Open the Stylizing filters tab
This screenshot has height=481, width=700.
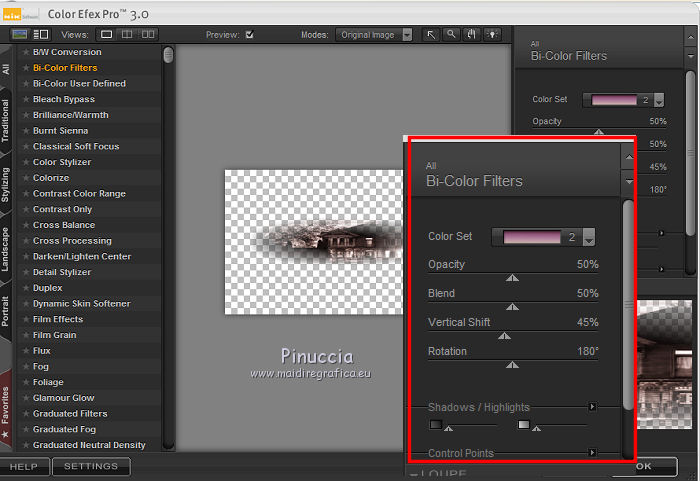pos(5,184)
